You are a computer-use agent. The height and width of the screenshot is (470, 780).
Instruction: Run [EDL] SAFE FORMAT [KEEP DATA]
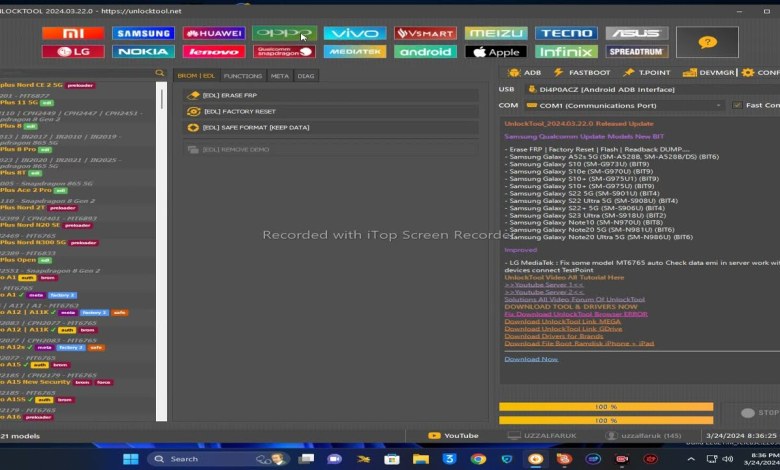(x=331, y=128)
